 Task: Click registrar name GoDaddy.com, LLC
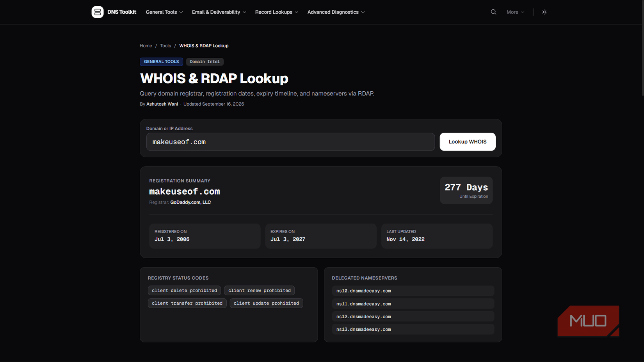click(x=190, y=202)
